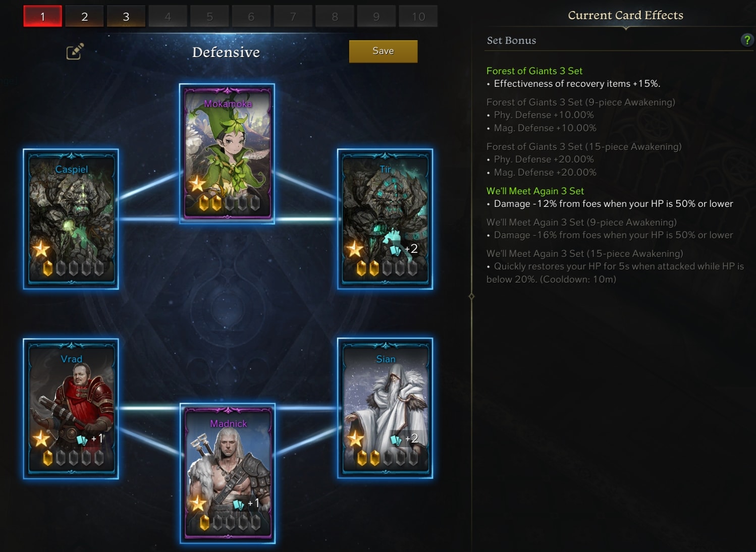Screen dimensions: 756x552
Task: Select the Sian card
Action: pyautogui.click(x=385, y=408)
